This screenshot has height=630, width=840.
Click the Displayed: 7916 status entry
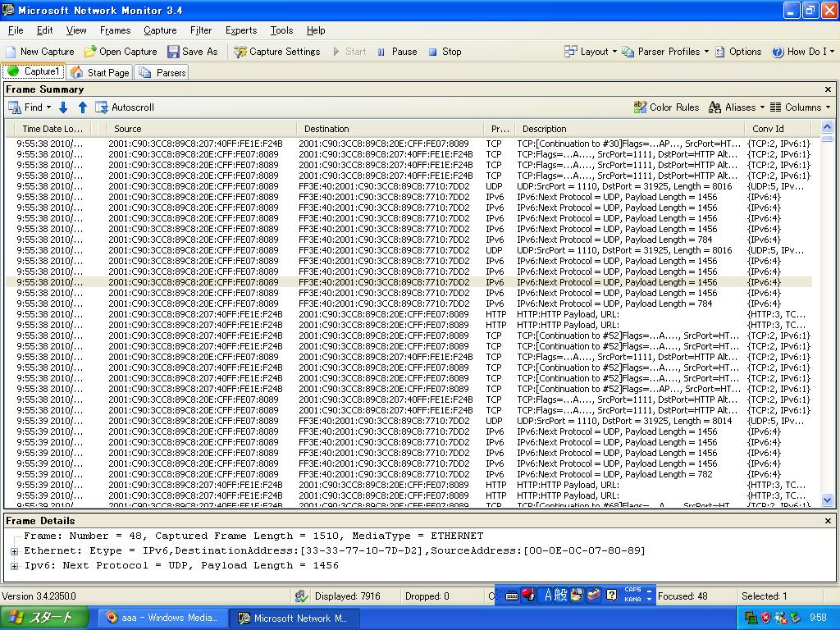(x=347, y=596)
